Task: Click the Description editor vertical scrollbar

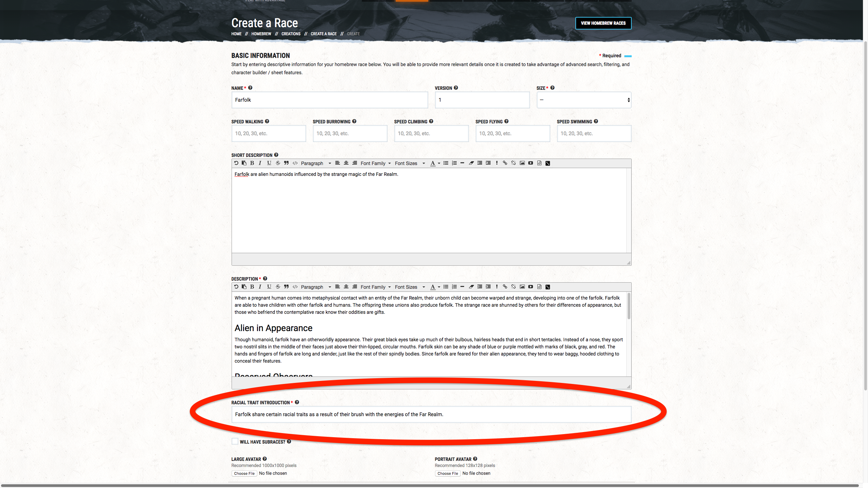Action: [629, 306]
